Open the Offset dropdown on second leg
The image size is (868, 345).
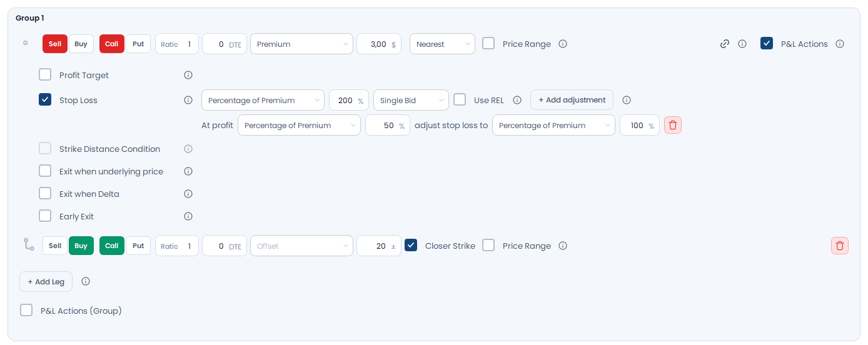tap(301, 246)
